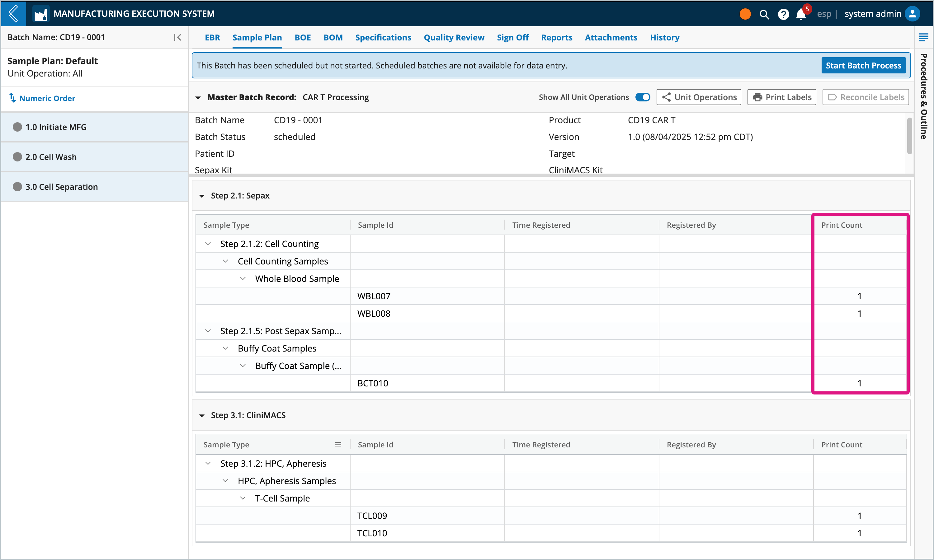Open the notifications bell icon
Viewport: 934px width, 560px height.
point(801,14)
